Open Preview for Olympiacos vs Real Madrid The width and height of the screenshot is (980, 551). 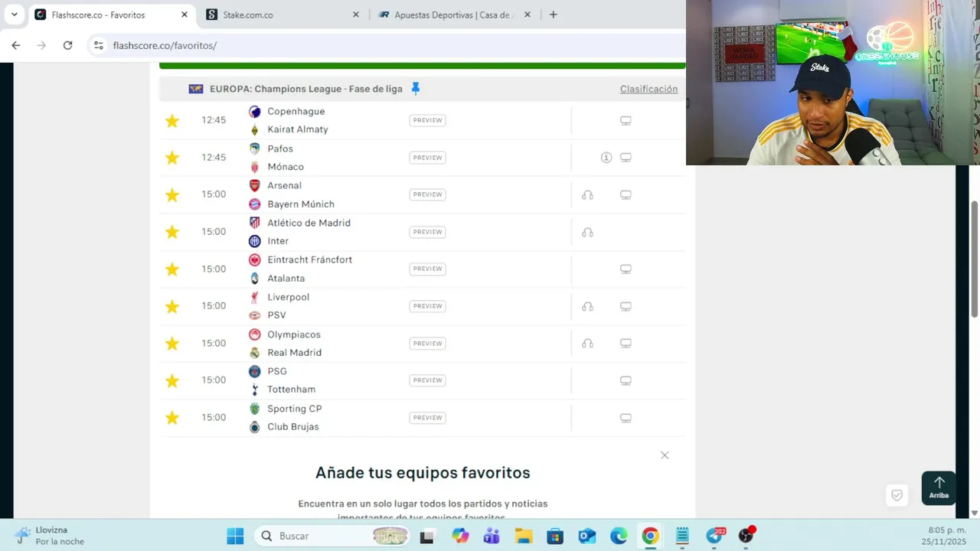427,344
